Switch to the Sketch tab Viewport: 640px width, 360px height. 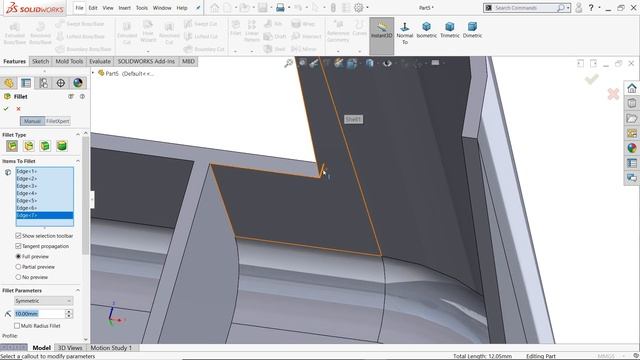[x=40, y=61]
